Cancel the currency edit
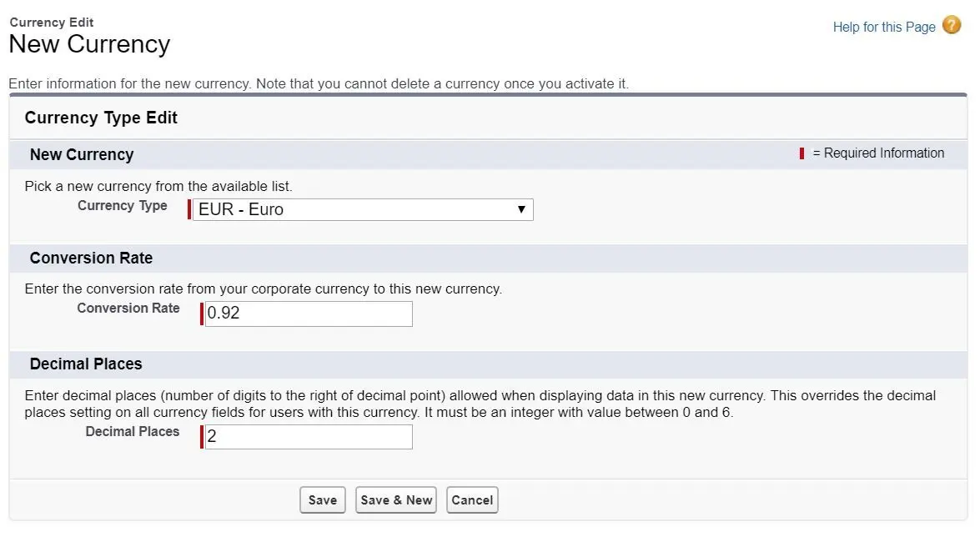980x537 pixels. (473, 500)
